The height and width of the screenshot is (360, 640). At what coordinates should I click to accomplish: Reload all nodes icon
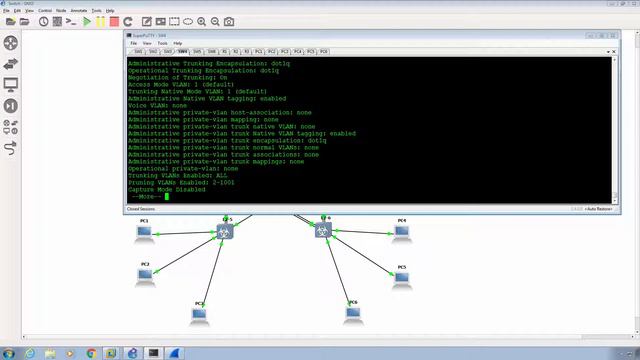[x=128, y=22]
